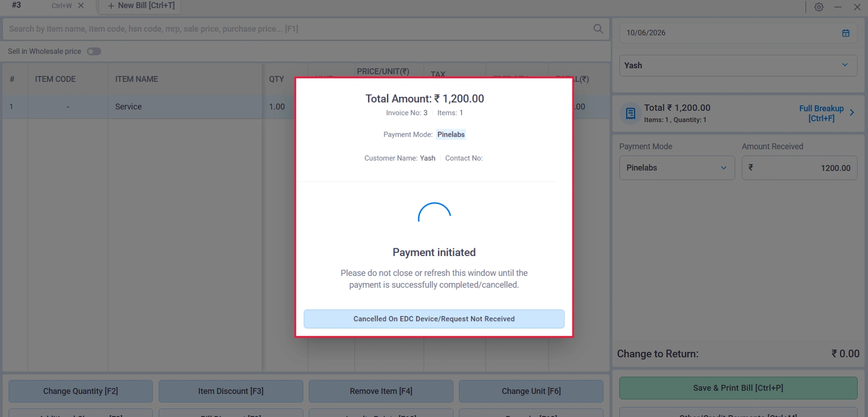Click the Total Amount ₹ 1,200.00 heading
Viewport: 868px width, 417px height.
click(425, 99)
